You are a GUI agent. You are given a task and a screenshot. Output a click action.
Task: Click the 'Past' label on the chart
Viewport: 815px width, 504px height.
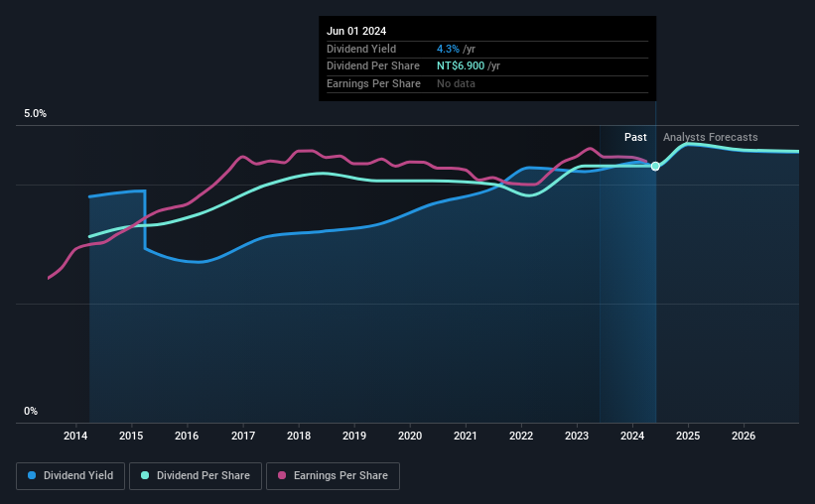pyautogui.click(x=635, y=137)
